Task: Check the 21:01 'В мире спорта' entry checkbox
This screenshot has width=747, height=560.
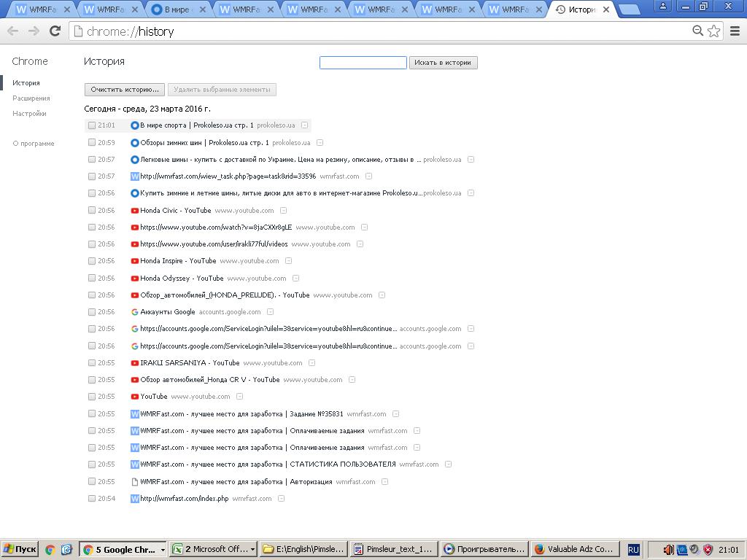Action: [92, 125]
